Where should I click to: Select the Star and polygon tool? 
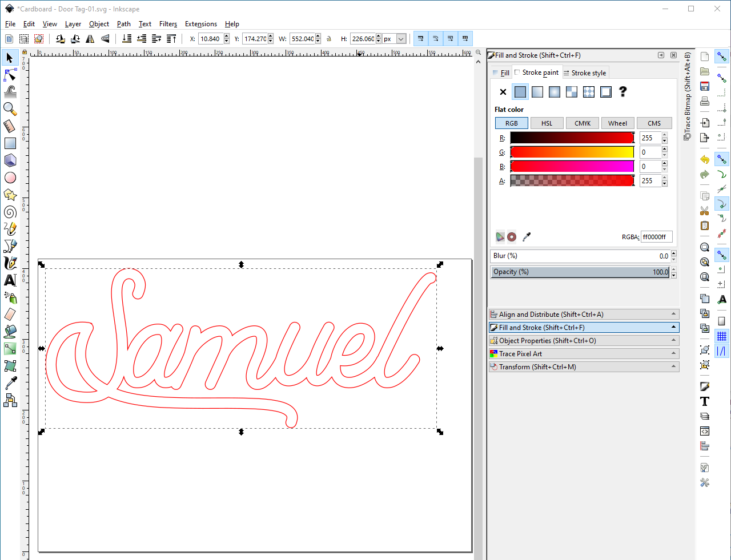point(10,195)
